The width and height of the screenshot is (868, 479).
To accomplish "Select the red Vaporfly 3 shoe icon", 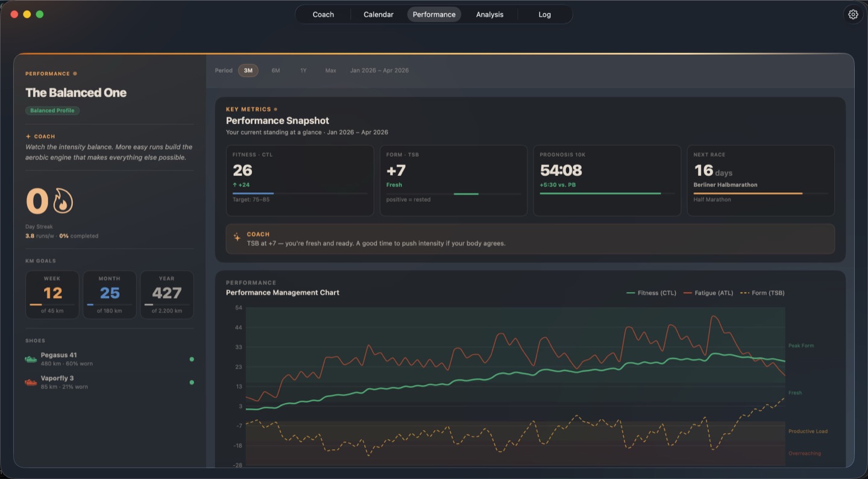I will pyautogui.click(x=30, y=381).
